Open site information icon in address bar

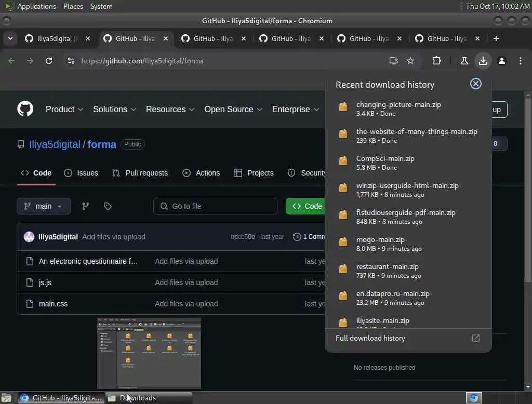(x=71, y=61)
